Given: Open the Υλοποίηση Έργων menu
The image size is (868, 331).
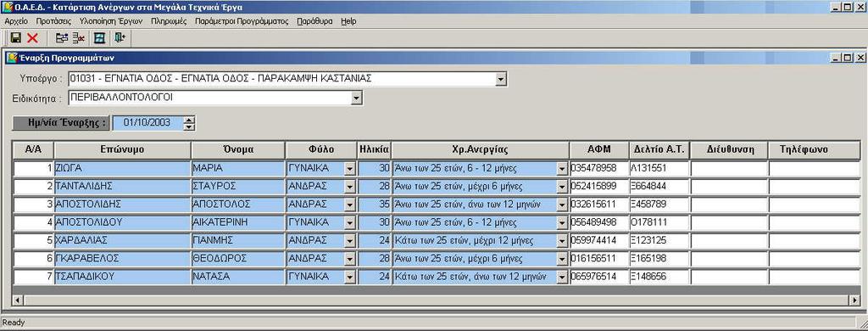Looking at the screenshot, I should pyautogui.click(x=111, y=21).
